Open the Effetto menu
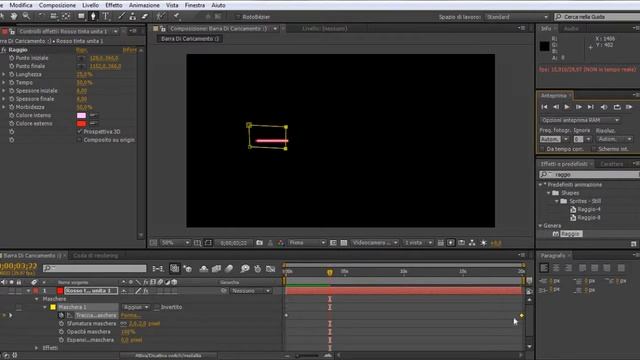The image size is (640, 360). tap(113, 5)
